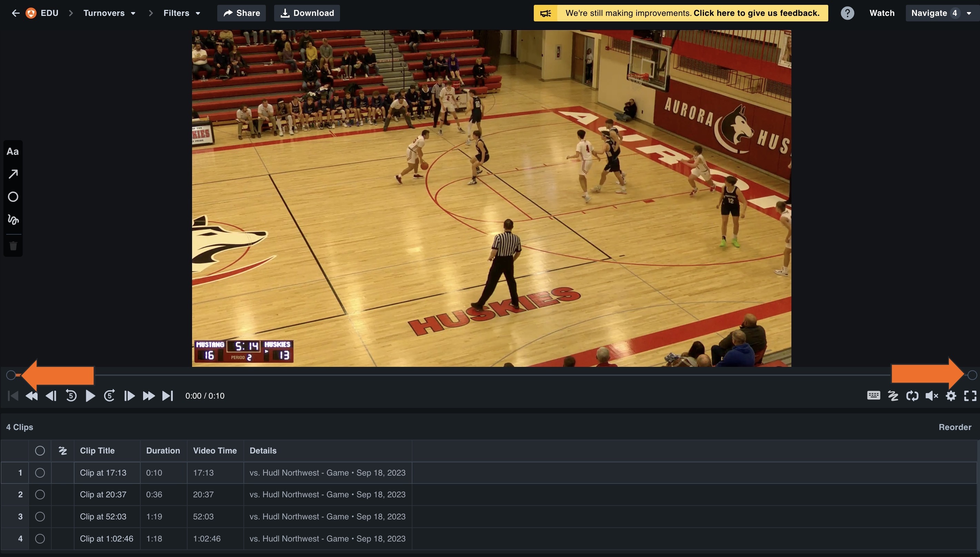Click the Watch menu item
Screen dimensions: 980x557
[882, 13]
